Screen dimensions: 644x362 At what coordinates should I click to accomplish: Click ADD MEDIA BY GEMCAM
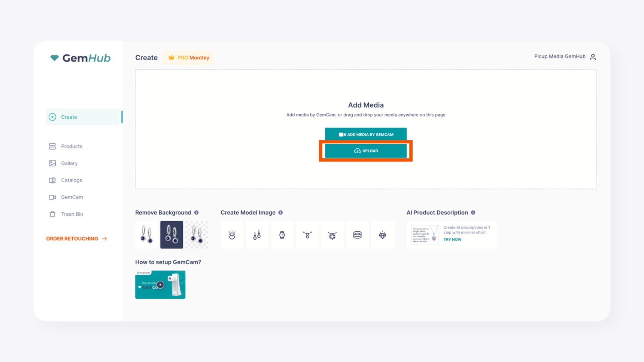click(366, 134)
